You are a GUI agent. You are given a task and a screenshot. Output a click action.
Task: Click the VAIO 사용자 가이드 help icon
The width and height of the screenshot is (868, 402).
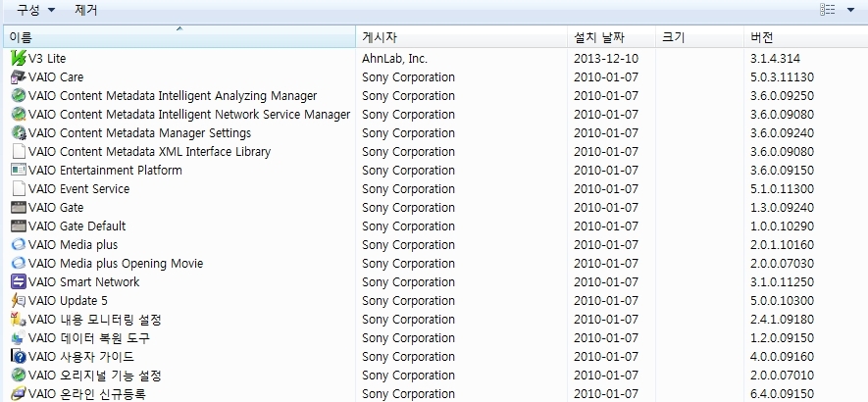pos(19,357)
